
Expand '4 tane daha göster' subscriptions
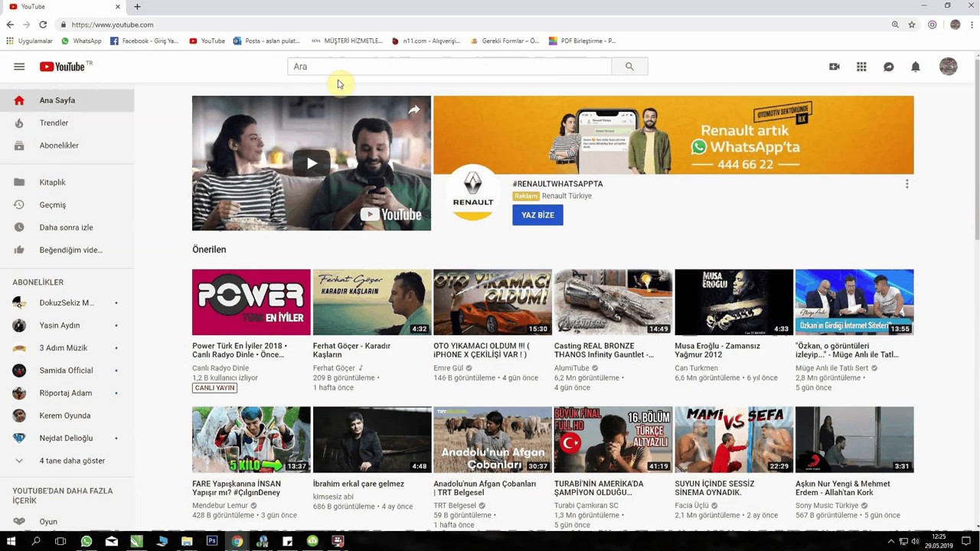pyautogui.click(x=67, y=461)
